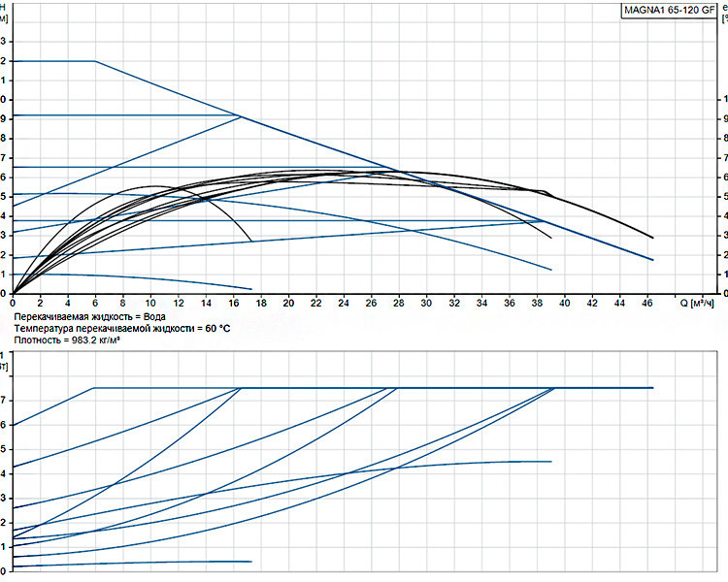The height and width of the screenshot is (582, 728).
Task: Click flow axis value 10
Action: coord(150,303)
